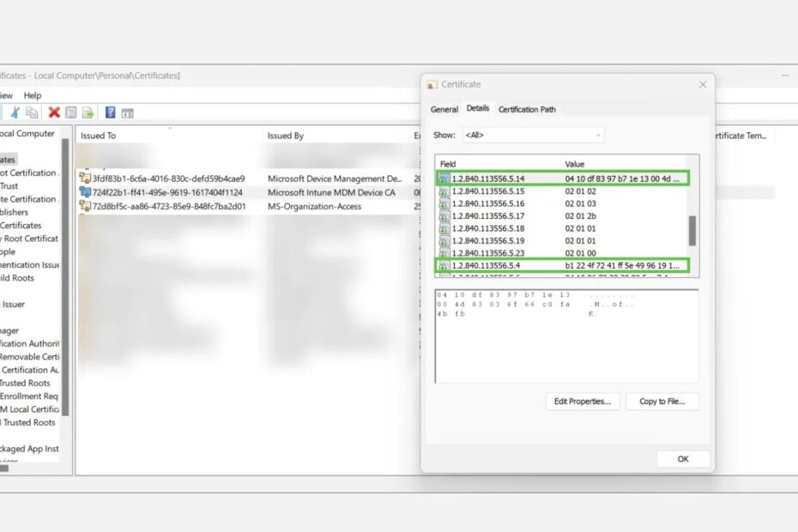Click the Microsoft Device Management issuer cell
This screenshot has width=798, height=532.
(335, 178)
